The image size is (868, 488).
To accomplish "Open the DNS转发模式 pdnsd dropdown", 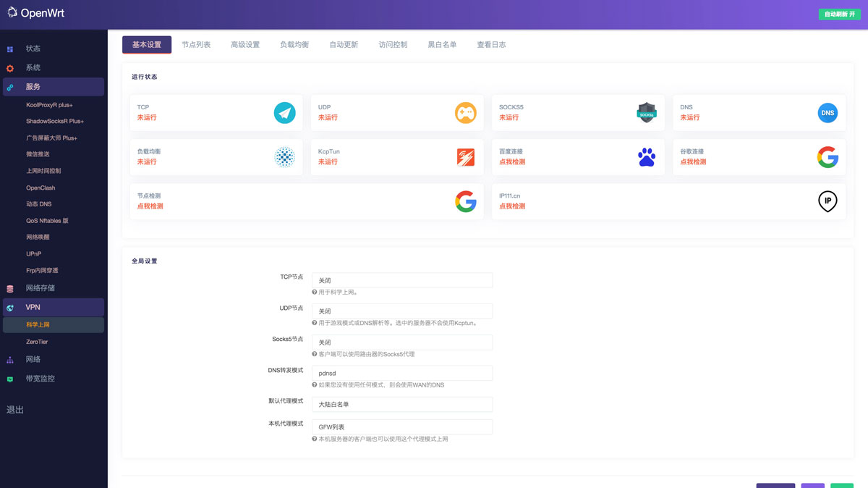I will 401,374.
